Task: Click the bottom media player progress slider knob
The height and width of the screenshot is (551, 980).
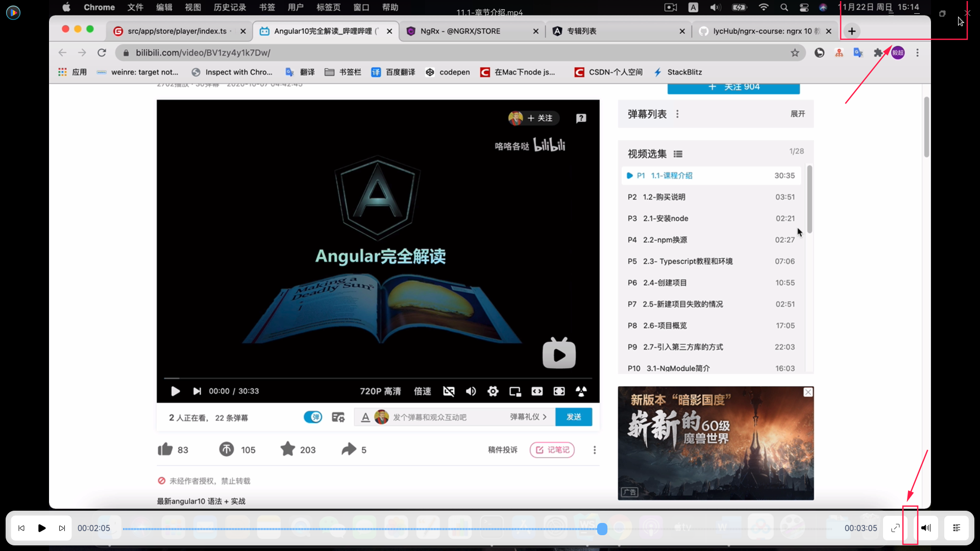Action: [602, 529]
